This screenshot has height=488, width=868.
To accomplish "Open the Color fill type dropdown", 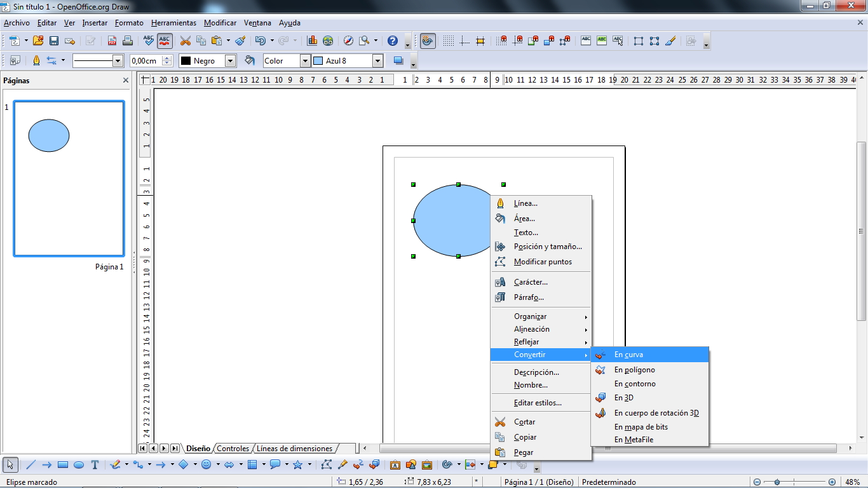I will [x=305, y=61].
